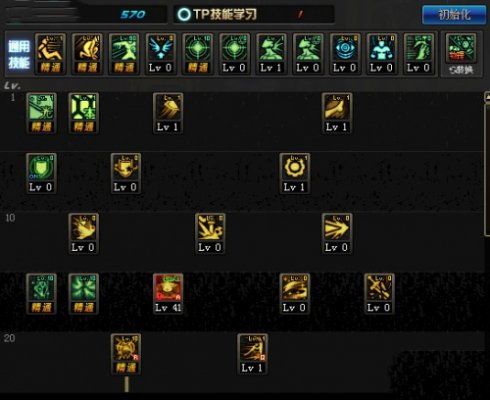The image size is (490, 400).
Task: Click the green sword skill in the first tree row
Action: click(41, 113)
